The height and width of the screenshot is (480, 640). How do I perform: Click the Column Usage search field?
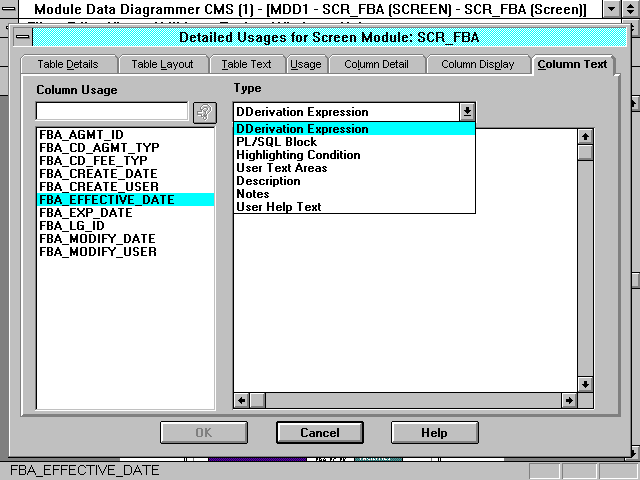point(112,112)
